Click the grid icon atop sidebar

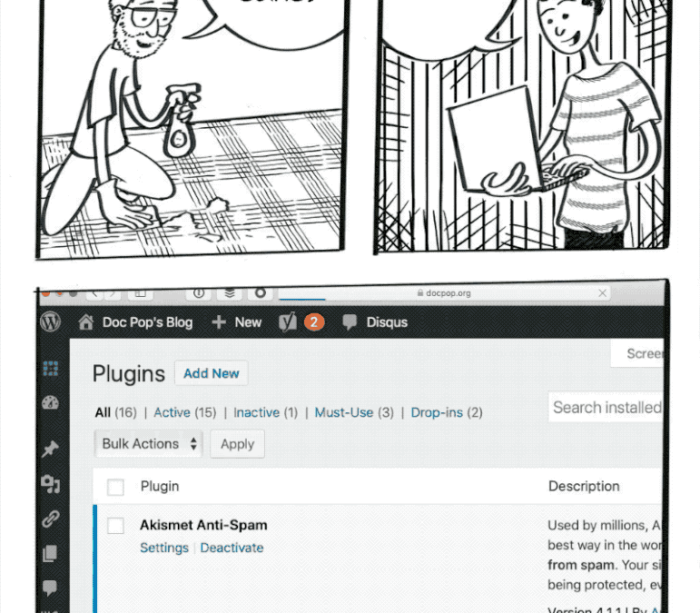(x=51, y=369)
